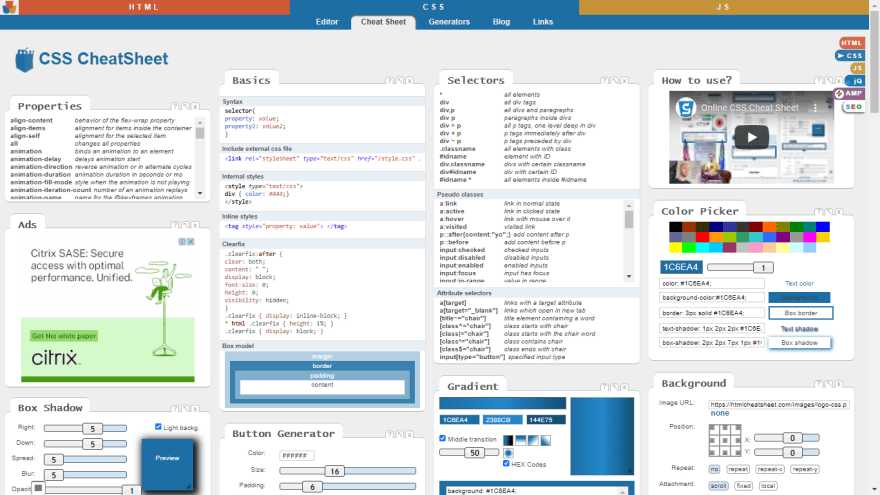880x495 pixels.
Task: Click up arrow of Properties list scrollbar
Action: (x=200, y=122)
